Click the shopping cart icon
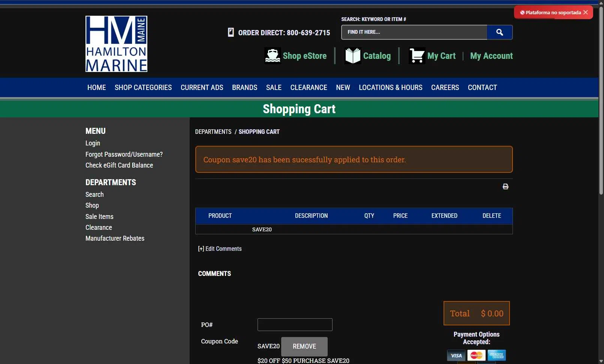 [417, 56]
